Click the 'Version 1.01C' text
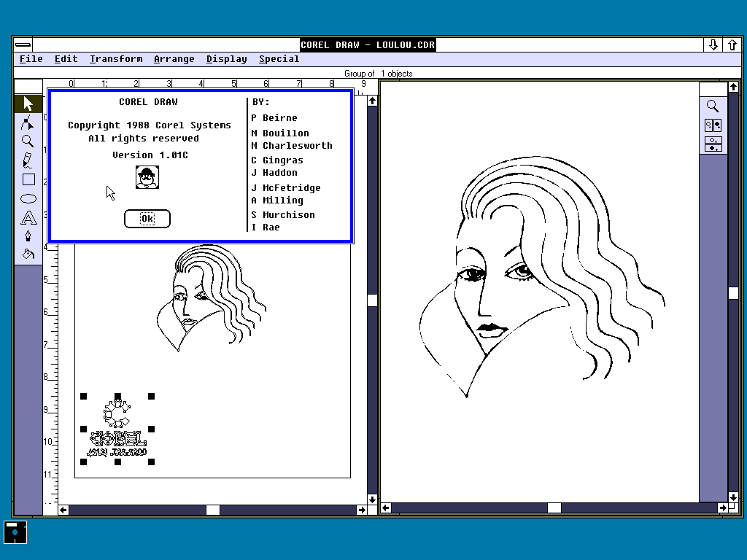The width and height of the screenshot is (747, 560). (150, 155)
